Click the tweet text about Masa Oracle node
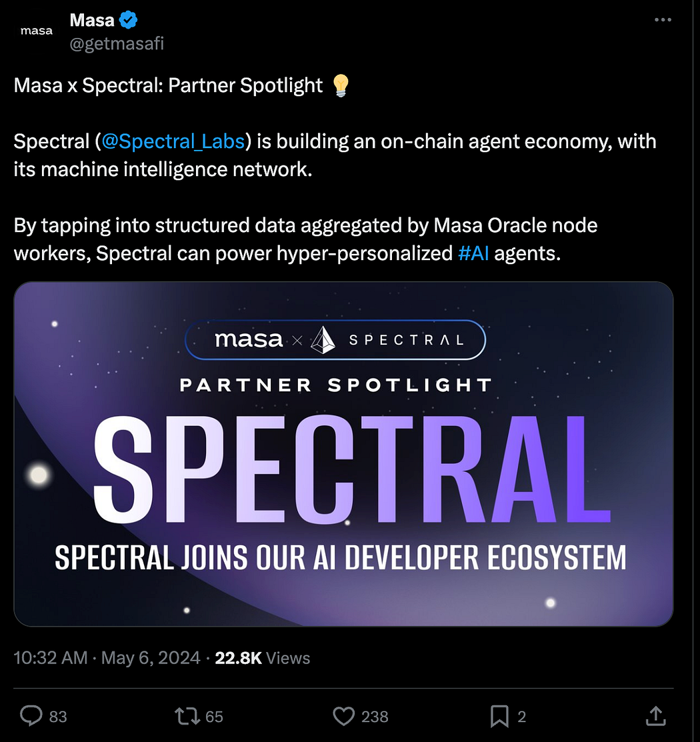700x742 pixels. [x=305, y=225]
